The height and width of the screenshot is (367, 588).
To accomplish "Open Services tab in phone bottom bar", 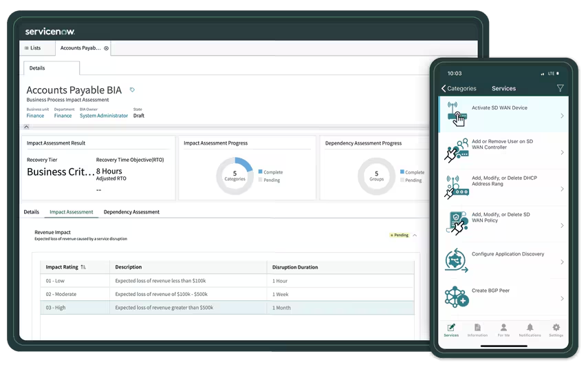I will [x=451, y=330].
